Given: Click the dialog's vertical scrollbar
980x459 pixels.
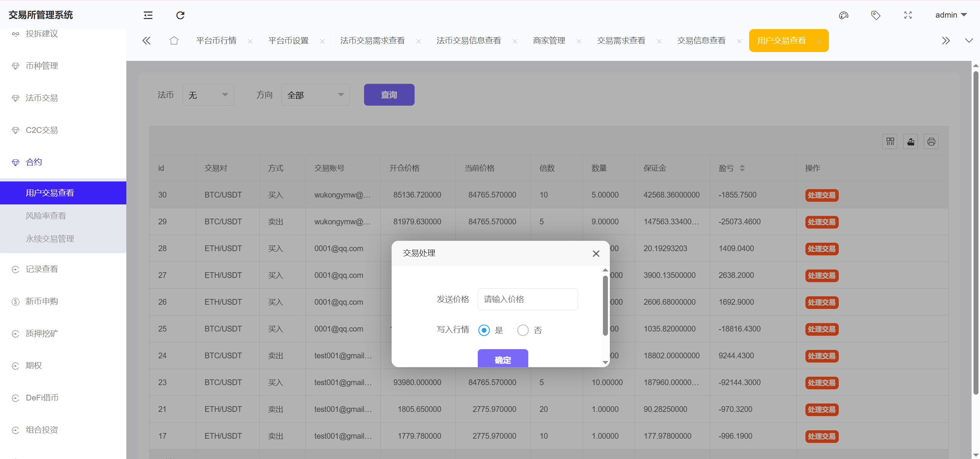Looking at the screenshot, I should pos(605,305).
